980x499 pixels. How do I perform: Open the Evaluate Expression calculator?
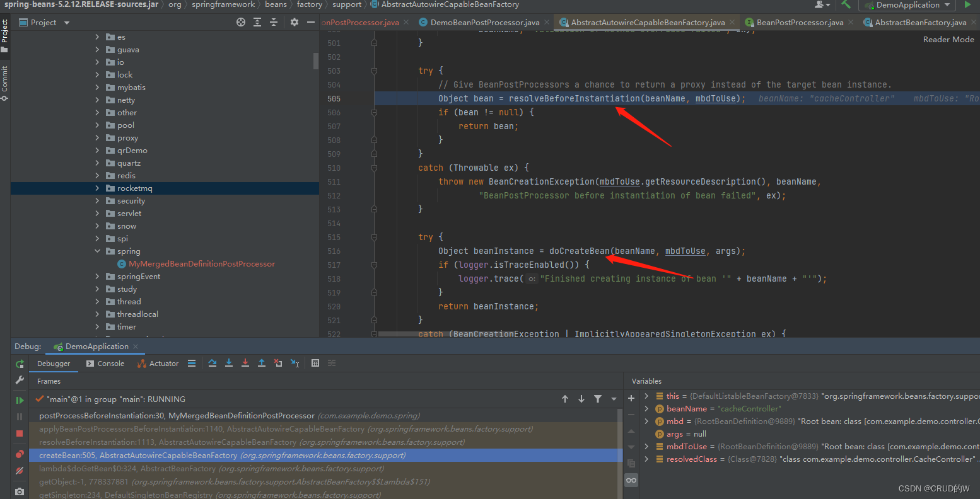pyautogui.click(x=315, y=364)
